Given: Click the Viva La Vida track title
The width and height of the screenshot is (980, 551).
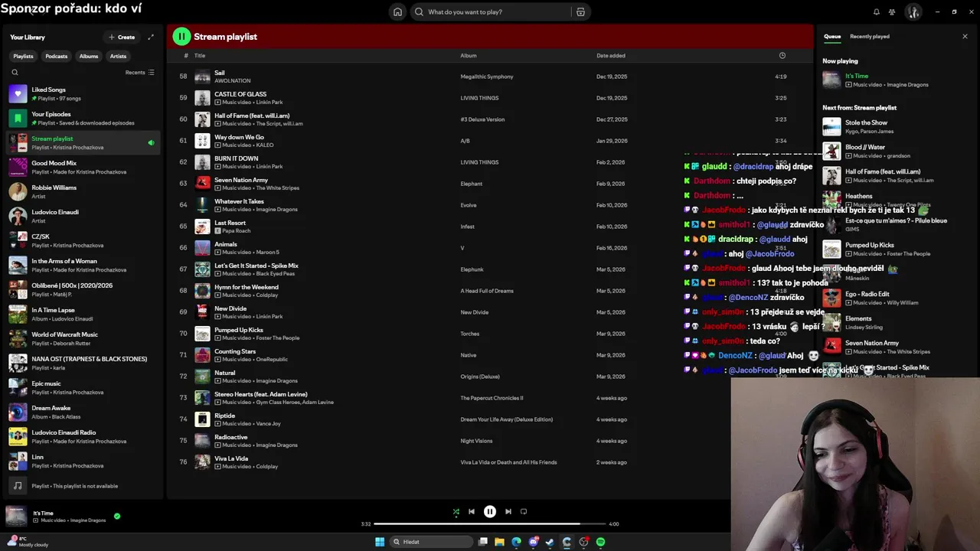Looking at the screenshot, I should (x=231, y=458).
